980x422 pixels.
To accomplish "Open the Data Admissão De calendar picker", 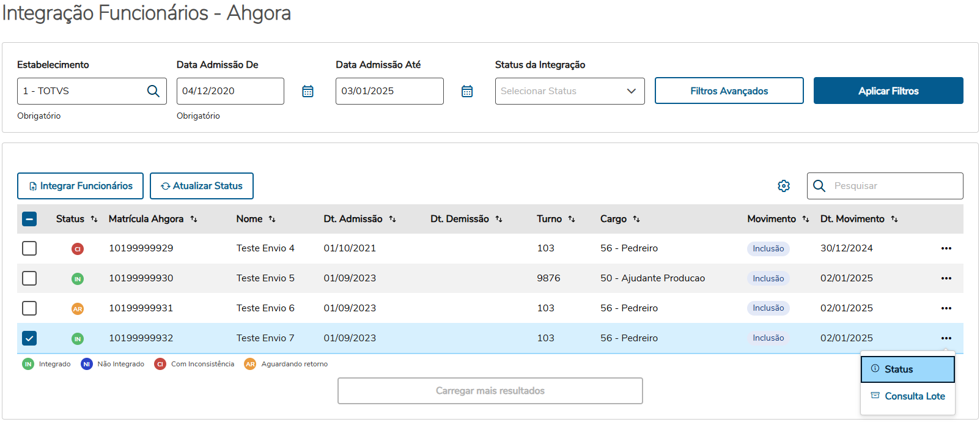I will tap(308, 91).
